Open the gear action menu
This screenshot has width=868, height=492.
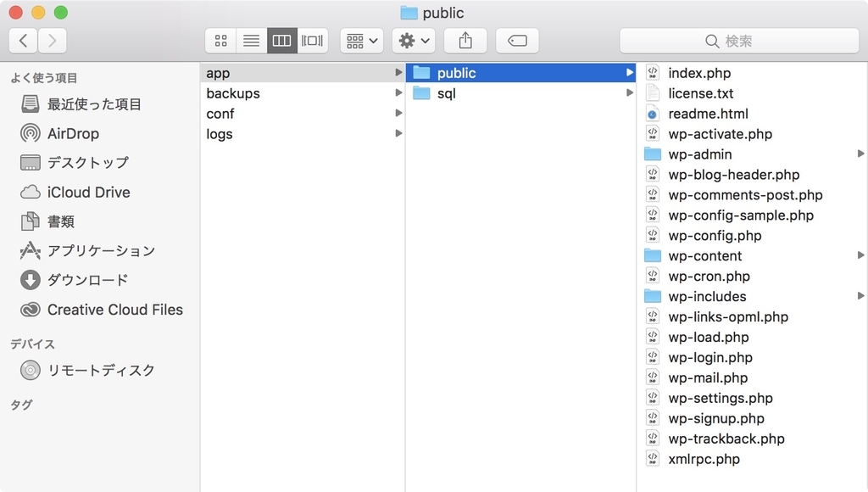click(x=414, y=41)
